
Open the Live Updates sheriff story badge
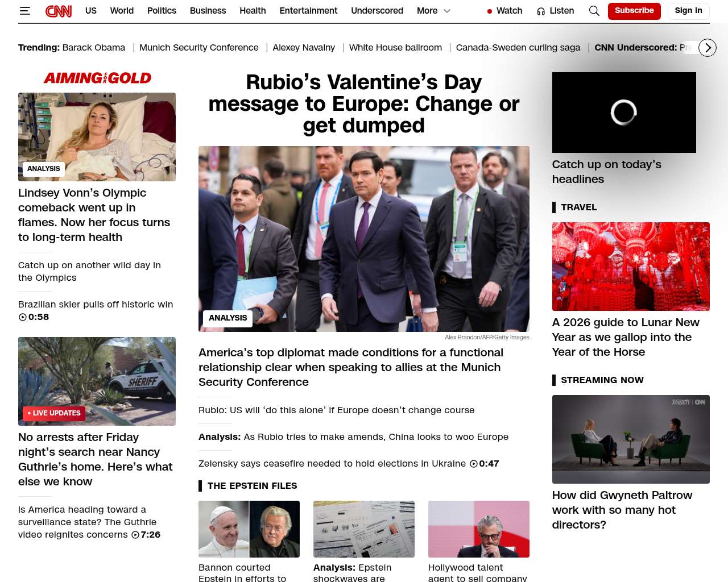tap(54, 413)
